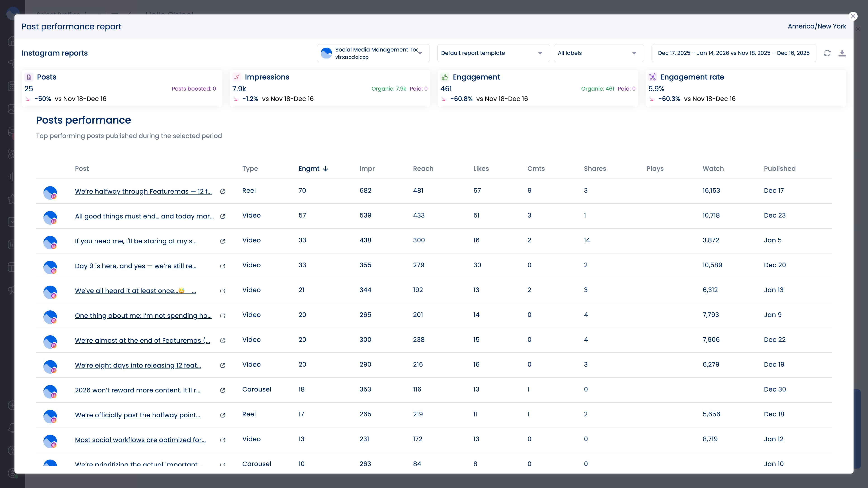
Task: Open post 'All good things must end…'
Action: coord(144,216)
